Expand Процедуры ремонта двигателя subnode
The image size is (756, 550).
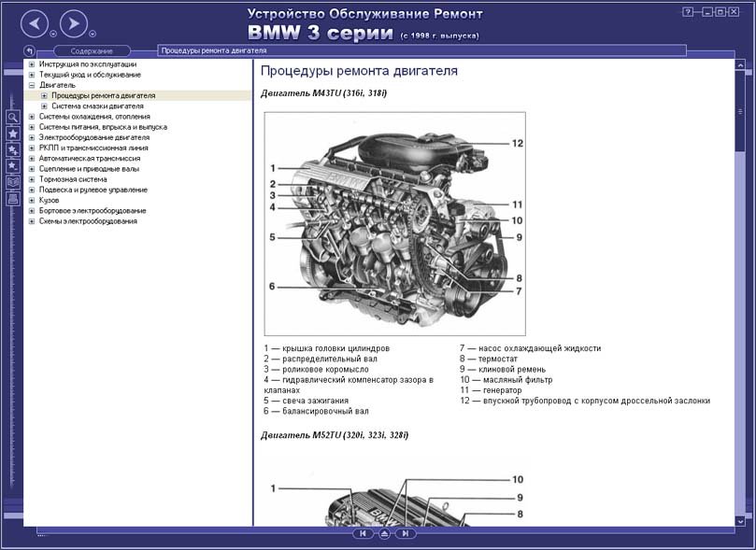(44, 95)
